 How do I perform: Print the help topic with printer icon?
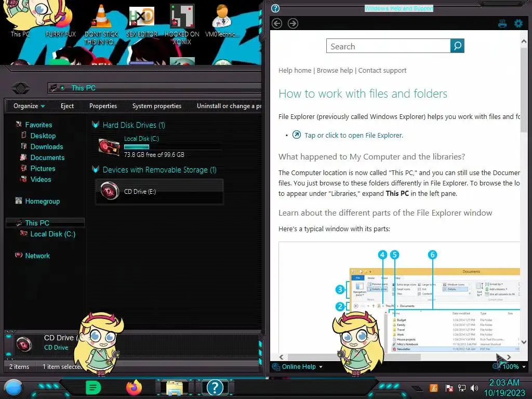pyautogui.click(x=502, y=23)
